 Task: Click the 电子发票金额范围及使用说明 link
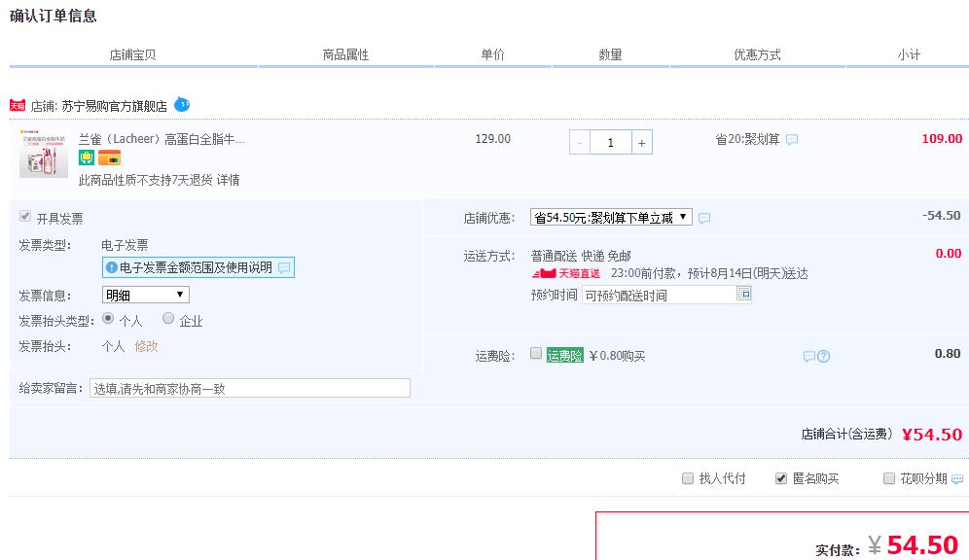(196, 267)
